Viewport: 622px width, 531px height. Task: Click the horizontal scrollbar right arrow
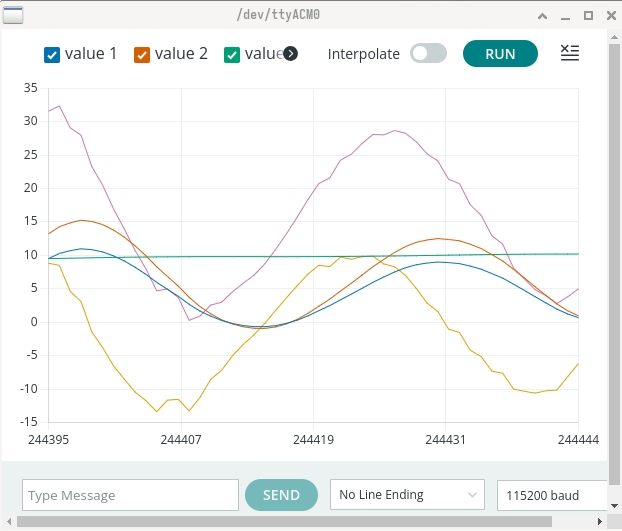point(602,521)
